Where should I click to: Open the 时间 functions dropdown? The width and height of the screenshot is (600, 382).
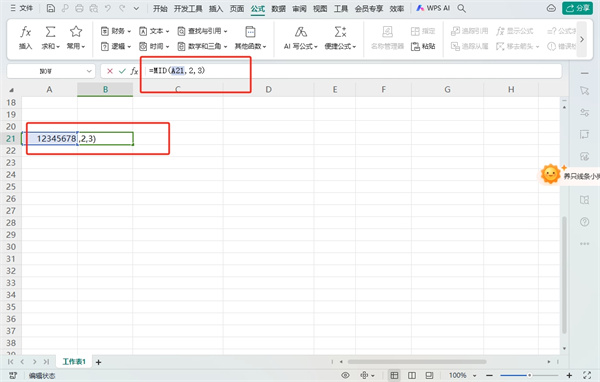[154, 46]
